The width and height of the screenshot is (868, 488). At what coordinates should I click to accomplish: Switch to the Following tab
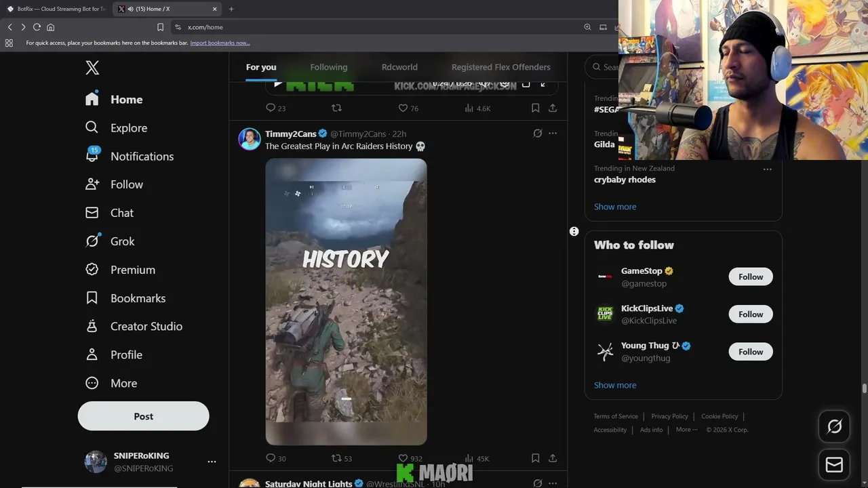(x=329, y=67)
